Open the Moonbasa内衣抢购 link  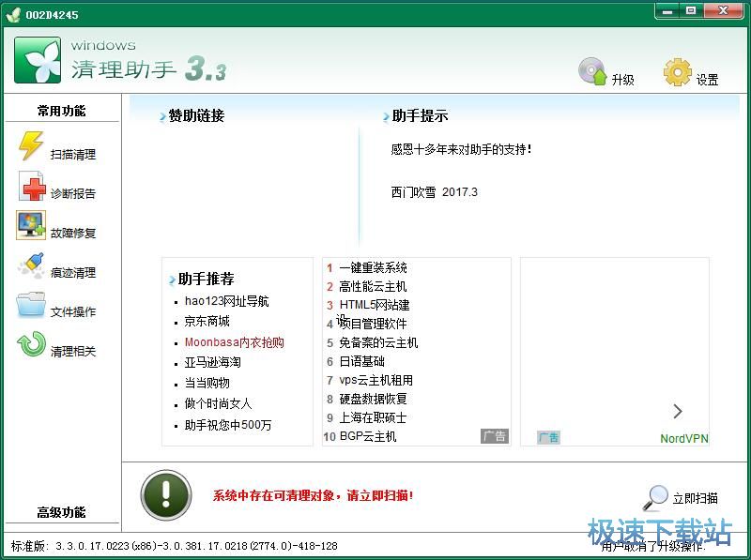click(x=234, y=342)
